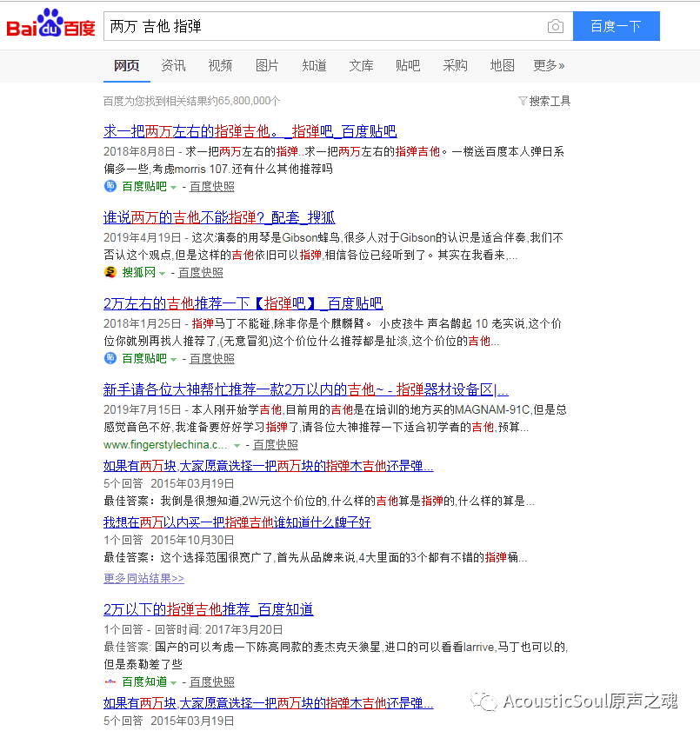Expand dropdown arrow next to first 百度贴吧
The width and height of the screenshot is (700, 731).
point(174,188)
